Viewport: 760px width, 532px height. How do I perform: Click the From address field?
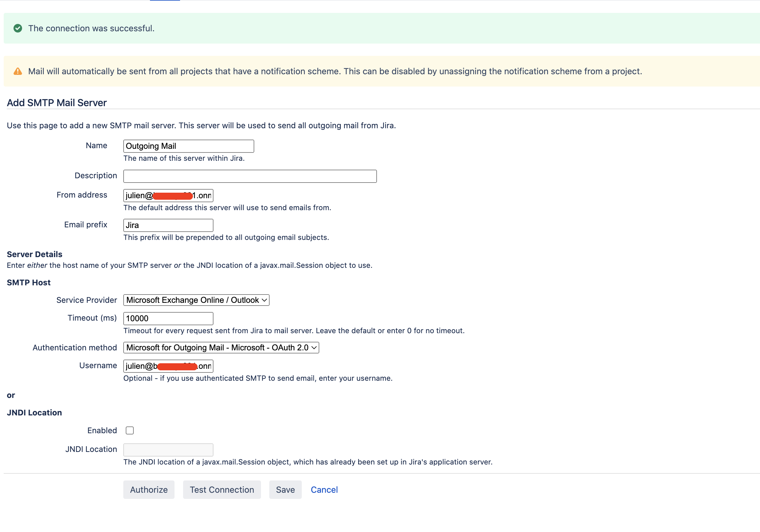pyautogui.click(x=168, y=195)
